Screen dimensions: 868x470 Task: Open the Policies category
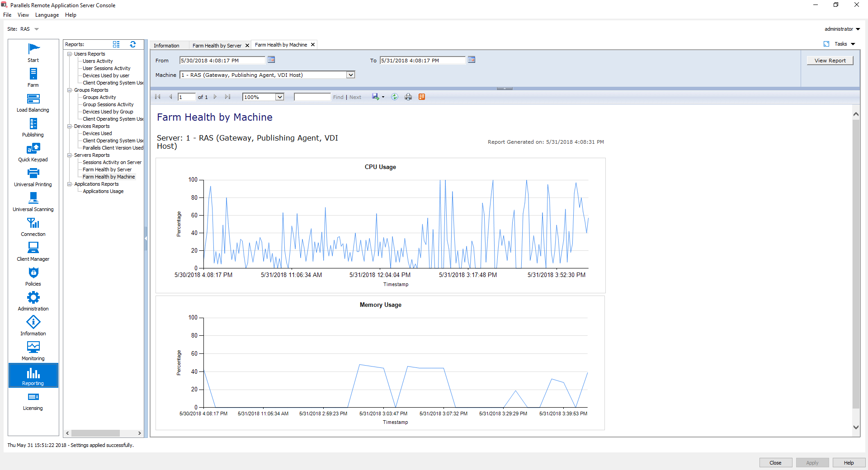click(x=33, y=277)
